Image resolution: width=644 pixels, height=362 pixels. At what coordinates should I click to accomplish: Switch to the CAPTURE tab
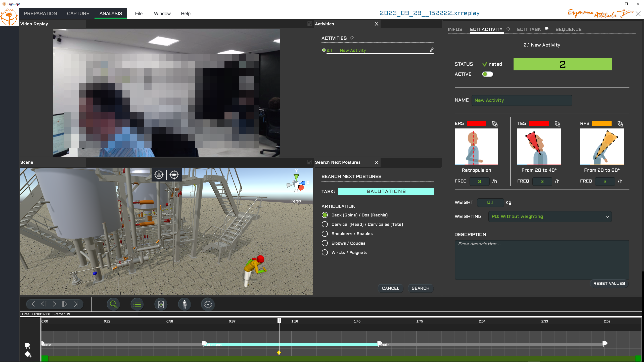click(x=78, y=14)
